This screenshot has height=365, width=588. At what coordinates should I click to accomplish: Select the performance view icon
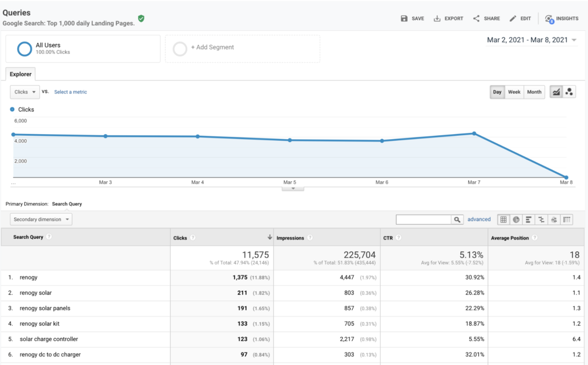528,219
